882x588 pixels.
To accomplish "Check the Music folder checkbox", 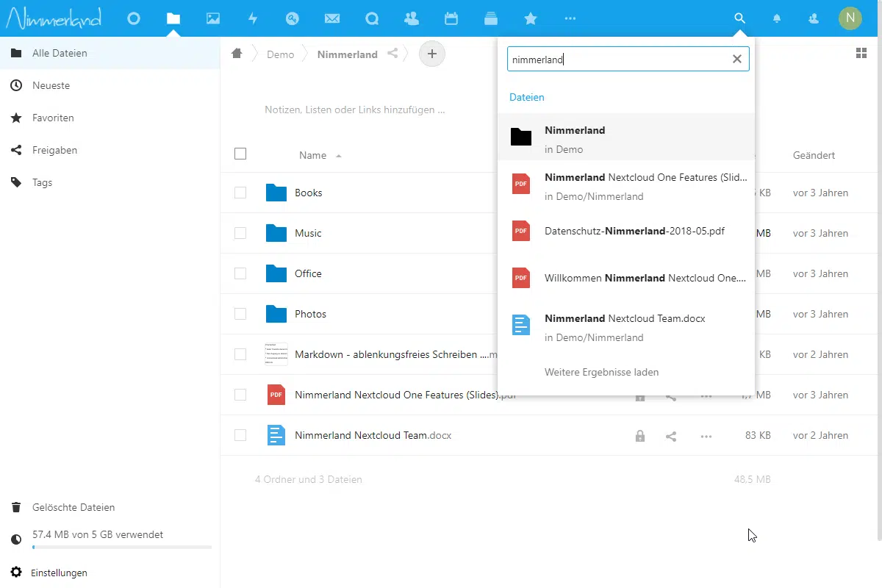I will [240, 233].
